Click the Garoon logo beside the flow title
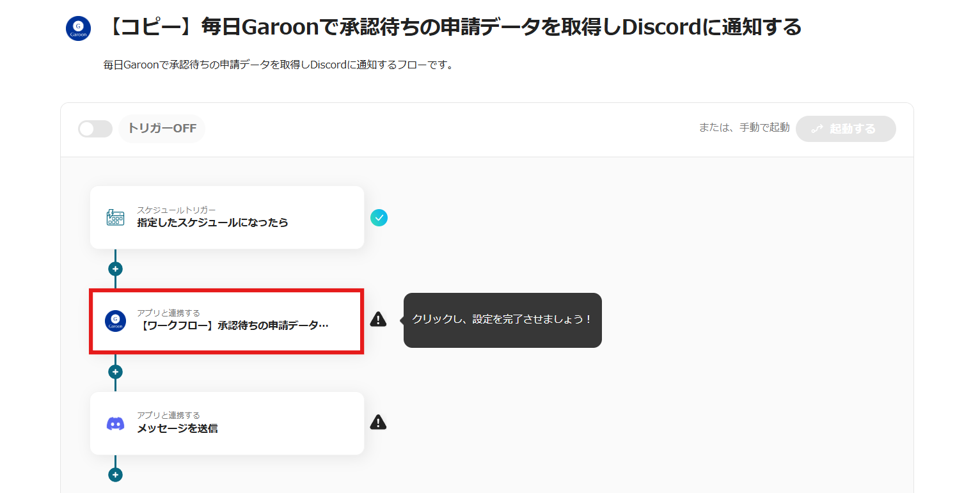This screenshot has height=493, width=980. click(x=78, y=29)
